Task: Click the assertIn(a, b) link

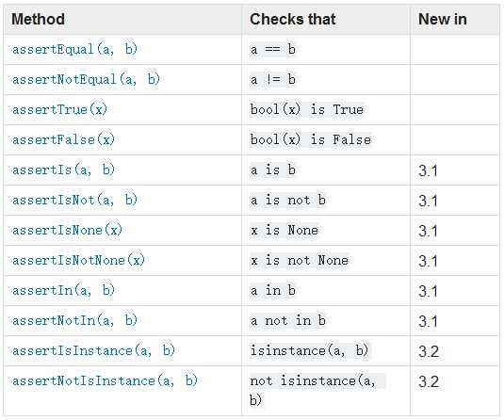Action: (x=64, y=290)
